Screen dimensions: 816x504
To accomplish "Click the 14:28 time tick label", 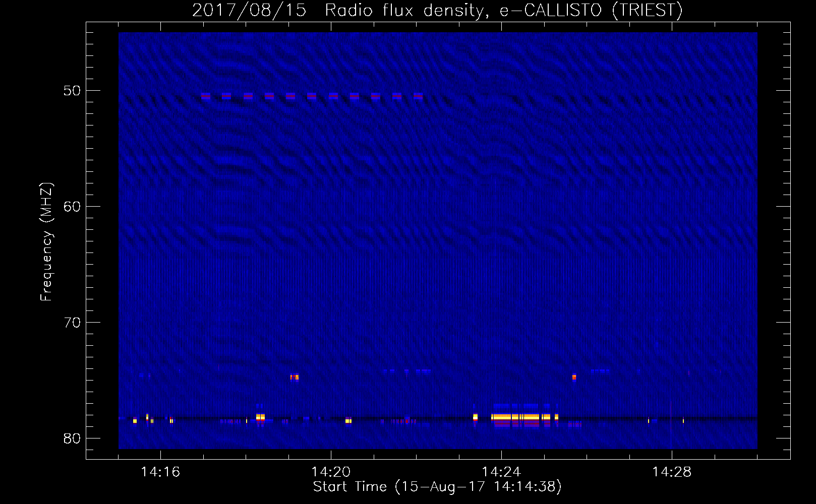I will coord(672,472).
